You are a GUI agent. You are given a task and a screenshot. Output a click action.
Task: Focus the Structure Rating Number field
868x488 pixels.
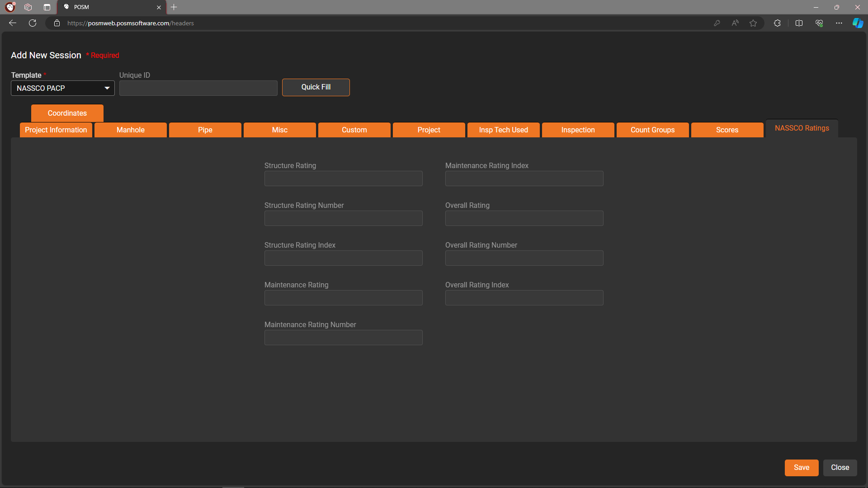(x=344, y=218)
